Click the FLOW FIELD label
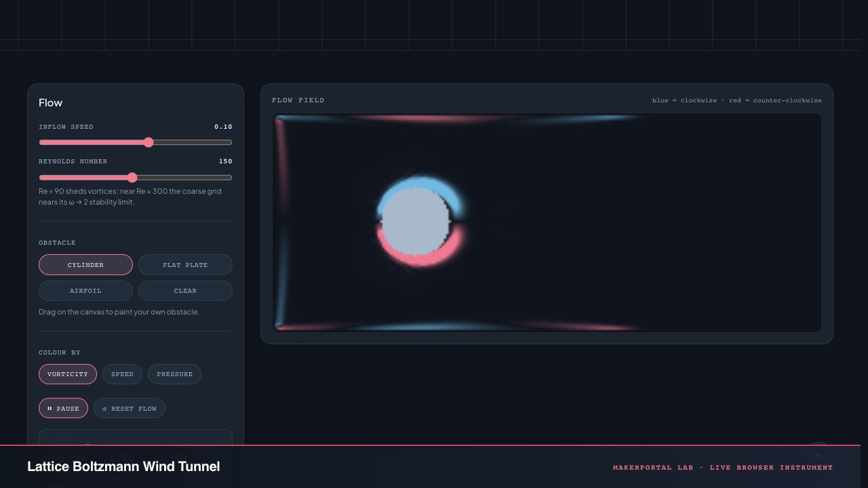Screen dimensions: 868x488 pyautogui.click(x=298, y=100)
